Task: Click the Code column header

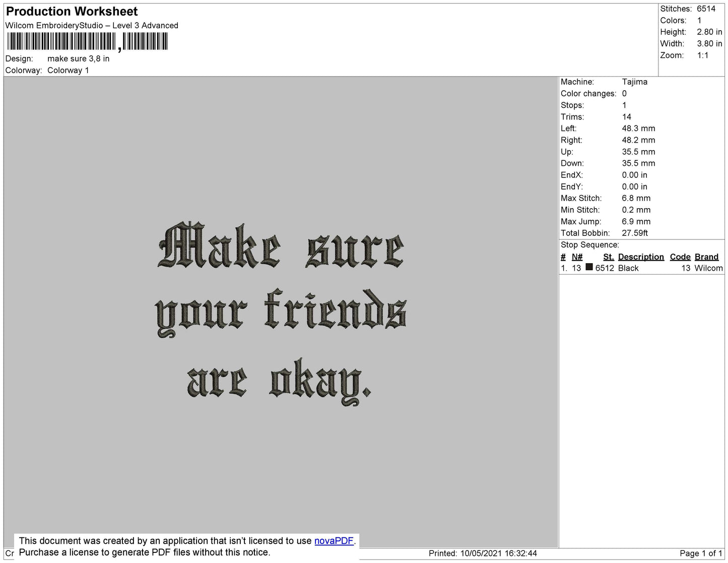Action: click(x=680, y=257)
